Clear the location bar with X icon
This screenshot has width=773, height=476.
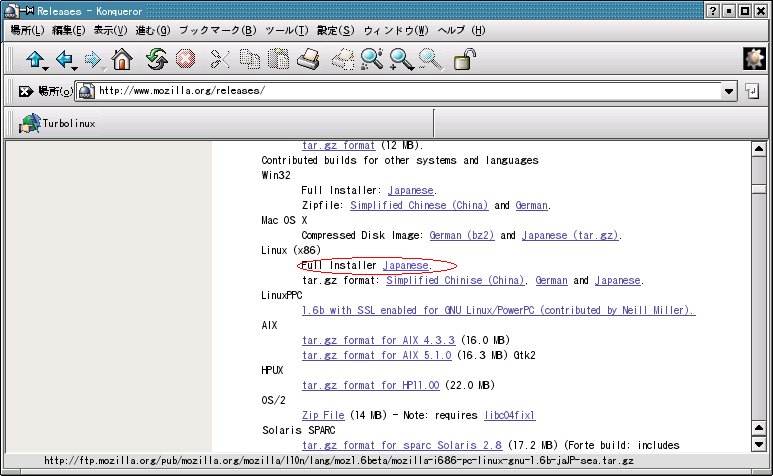[x=25, y=91]
